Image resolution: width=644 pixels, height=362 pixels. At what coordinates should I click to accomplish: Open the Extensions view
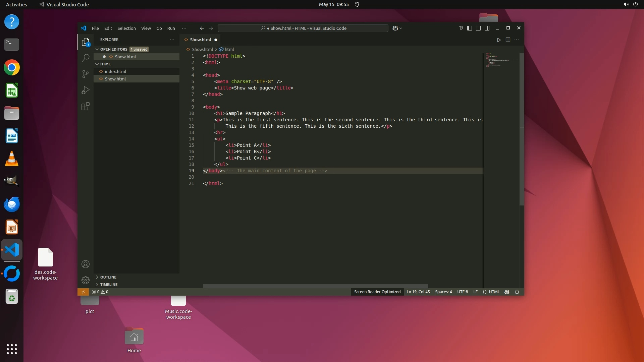click(x=86, y=107)
